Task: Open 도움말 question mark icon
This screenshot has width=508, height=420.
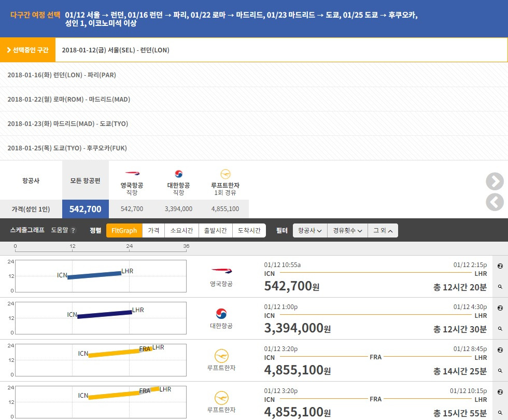Action: point(73,230)
